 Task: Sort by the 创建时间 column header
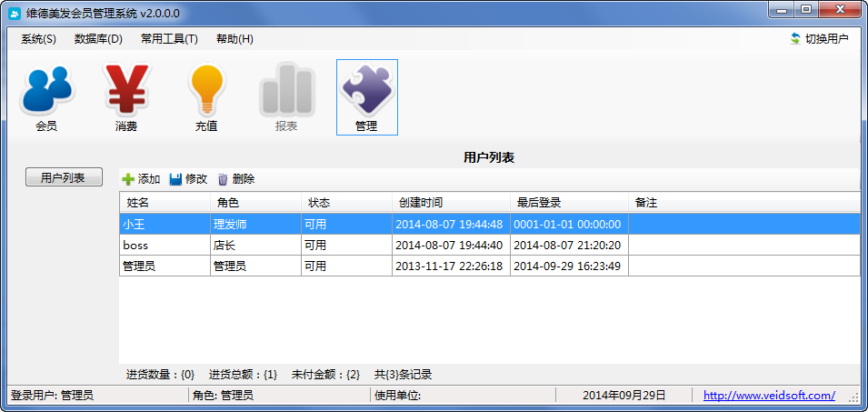451,203
